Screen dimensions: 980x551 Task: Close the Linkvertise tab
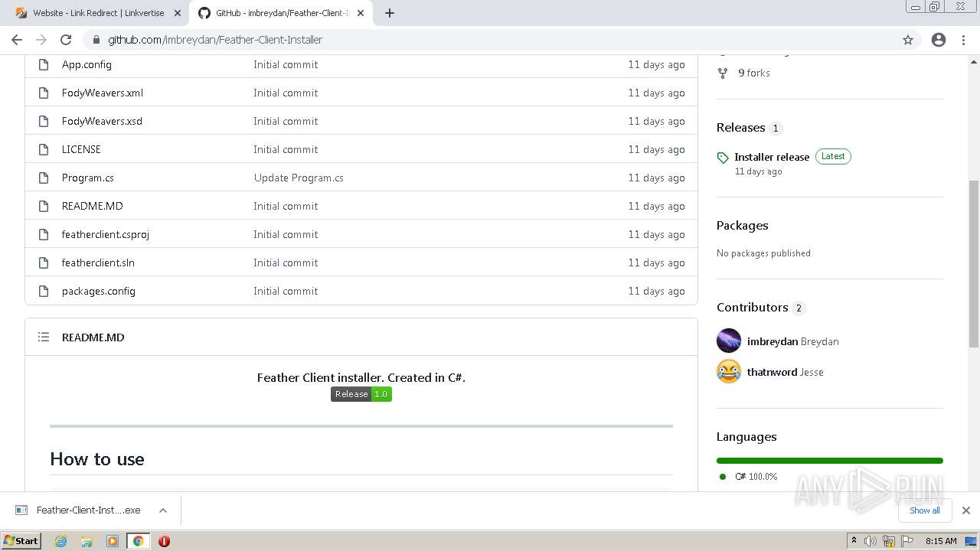point(177,13)
